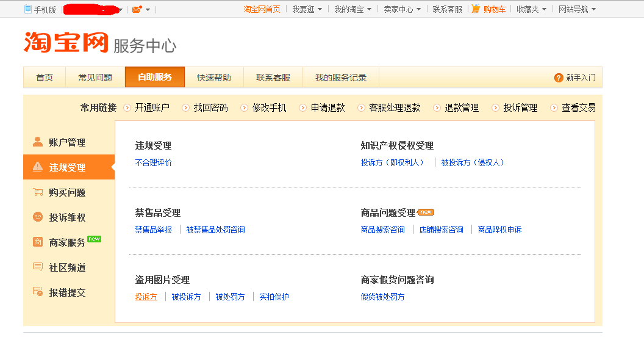This screenshot has height=337, width=644.
Task: Click the arrow bullet before 找回密码
Action: [185, 107]
